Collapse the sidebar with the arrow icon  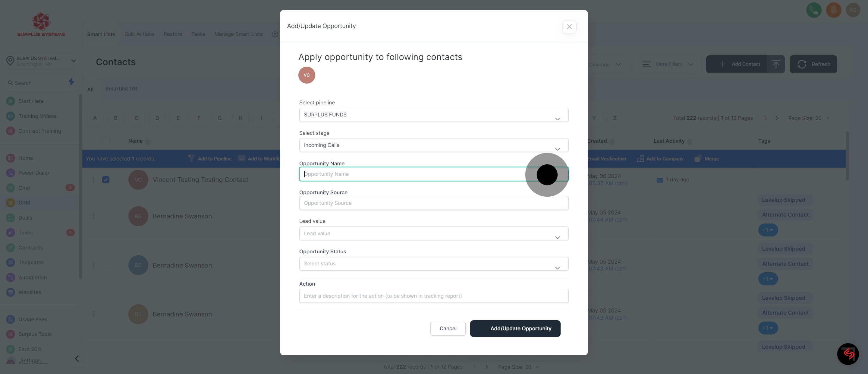tap(77, 359)
